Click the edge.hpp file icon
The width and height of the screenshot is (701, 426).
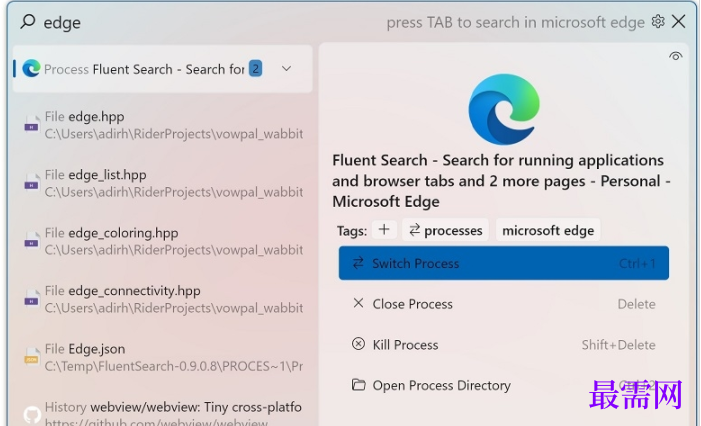click(31, 125)
